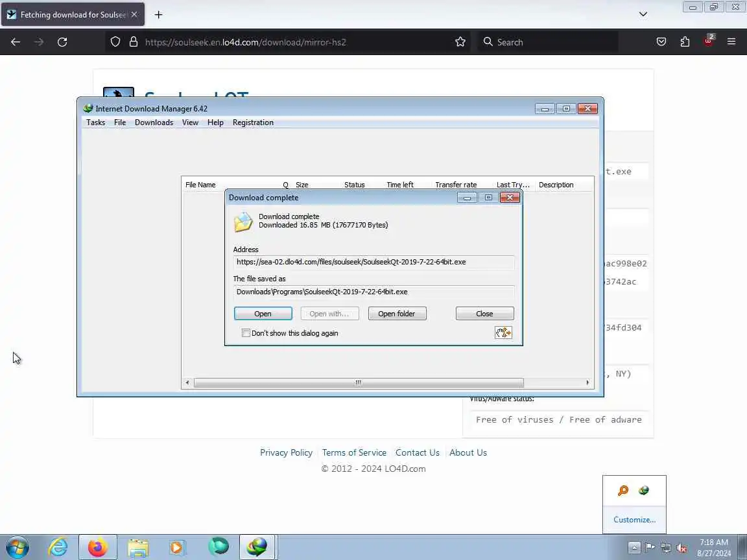Reload the page in Firefox
Viewport: 747px width, 560px height.
[x=62, y=42]
